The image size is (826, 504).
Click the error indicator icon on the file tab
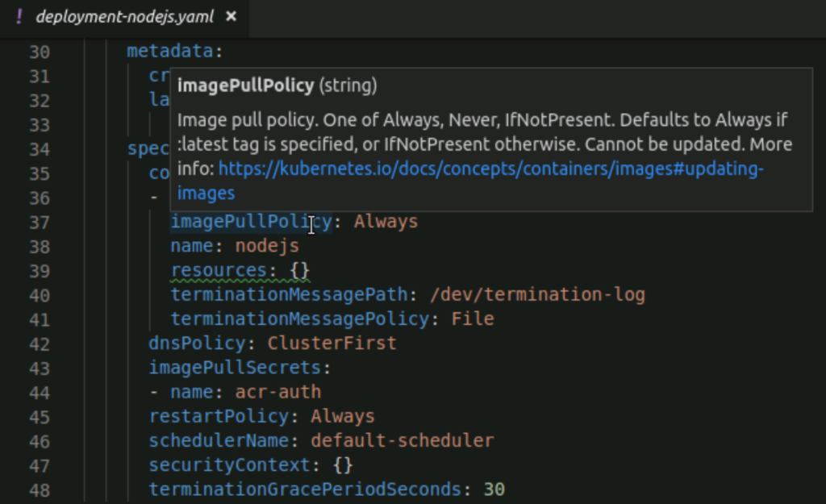point(20,15)
